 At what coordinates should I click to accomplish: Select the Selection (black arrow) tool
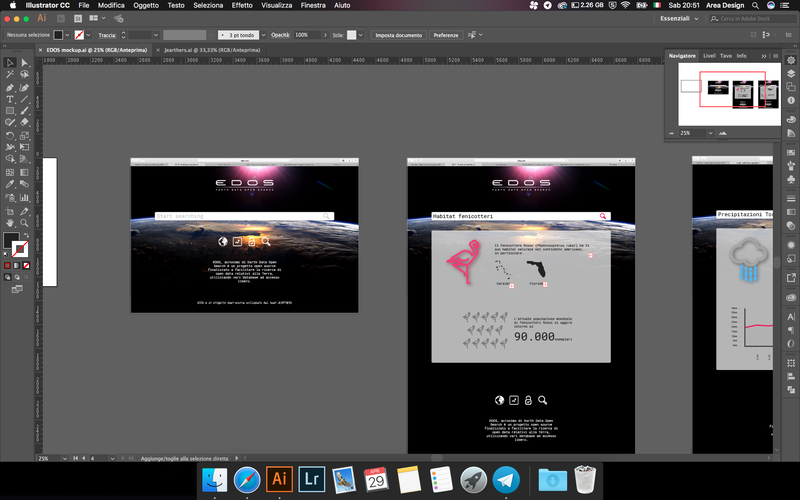click(10, 63)
